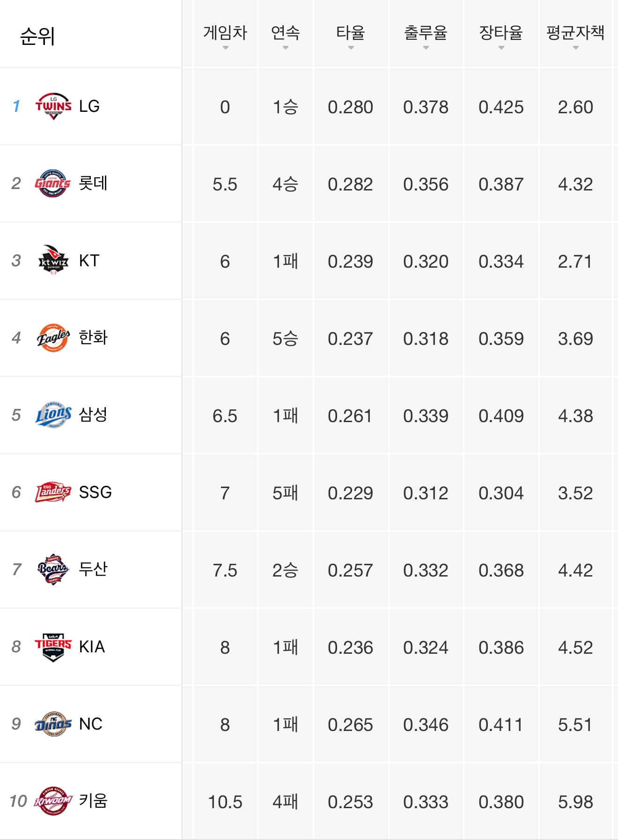
Task: Click the Samsung Lions logo
Action: tap(53, 415)
